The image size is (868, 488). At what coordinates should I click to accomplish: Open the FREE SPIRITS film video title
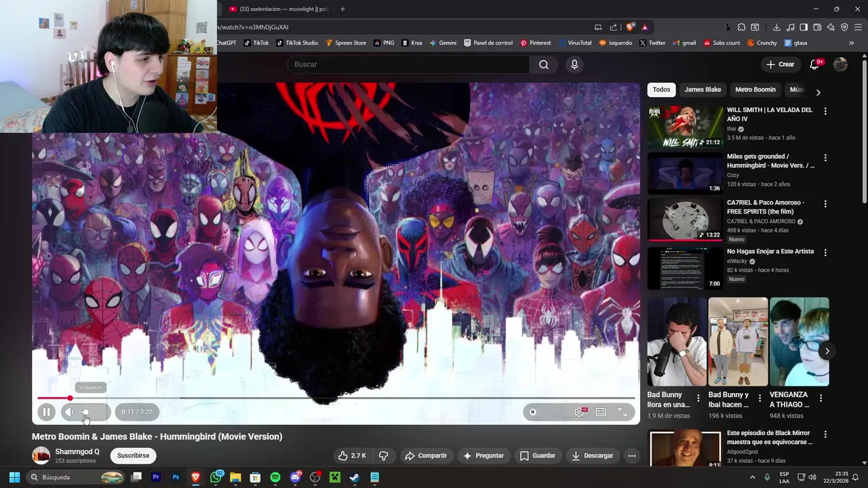tap(766, 207)
